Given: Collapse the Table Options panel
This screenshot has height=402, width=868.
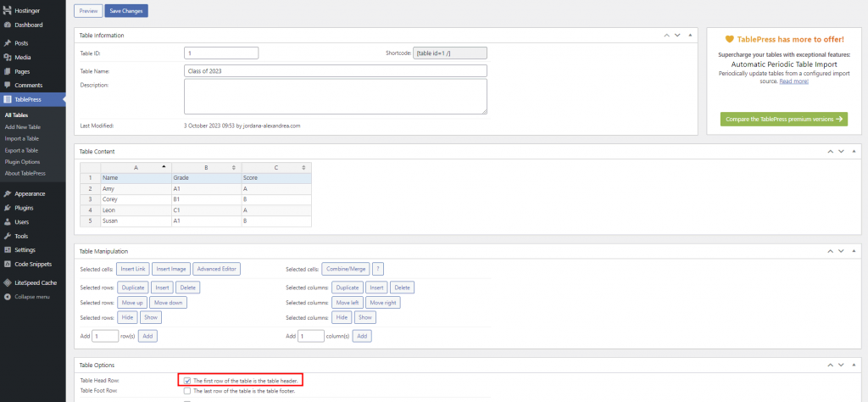Looking at the screenshot, I should pos(854,365).
